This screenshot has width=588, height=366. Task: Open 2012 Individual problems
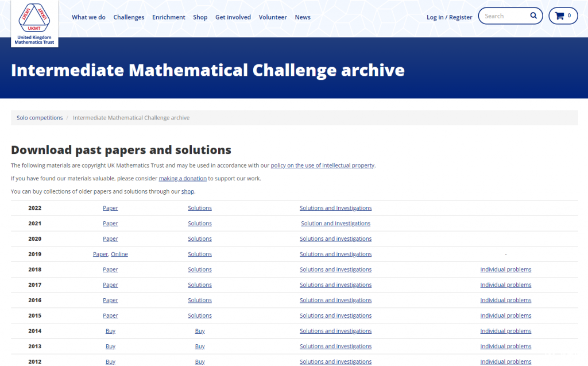[x=505, y=362]
